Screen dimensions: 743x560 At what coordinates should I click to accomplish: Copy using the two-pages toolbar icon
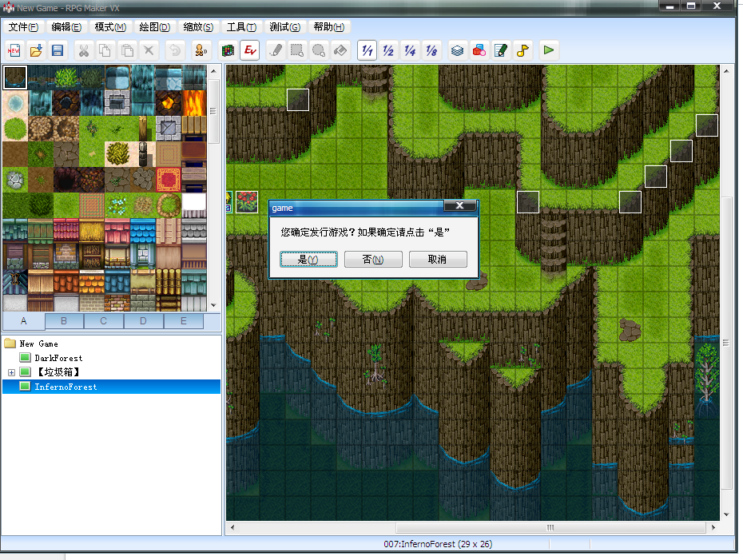[x=105, y=50]
